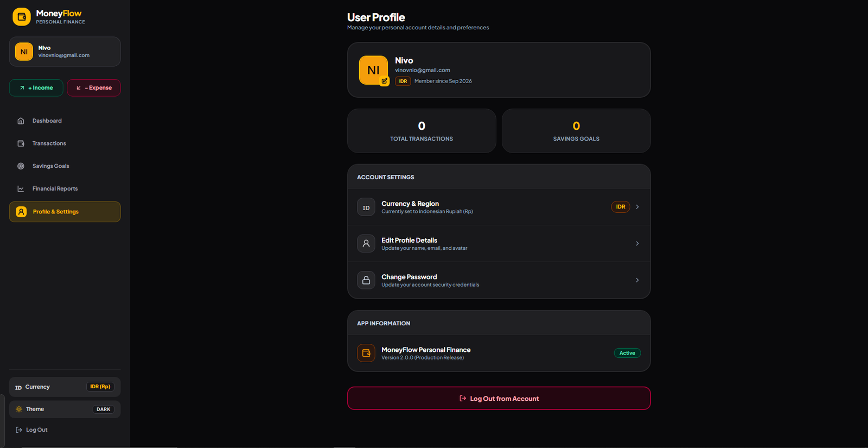Click the MoneyFlow wallet logo icon
868x448 pixels.
(22, 17)
